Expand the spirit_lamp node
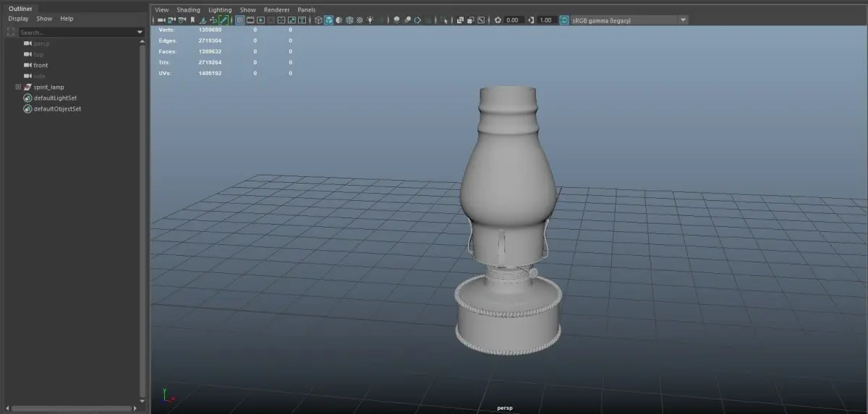This screenshot has height=414, width=868. (x=18, y=87)
